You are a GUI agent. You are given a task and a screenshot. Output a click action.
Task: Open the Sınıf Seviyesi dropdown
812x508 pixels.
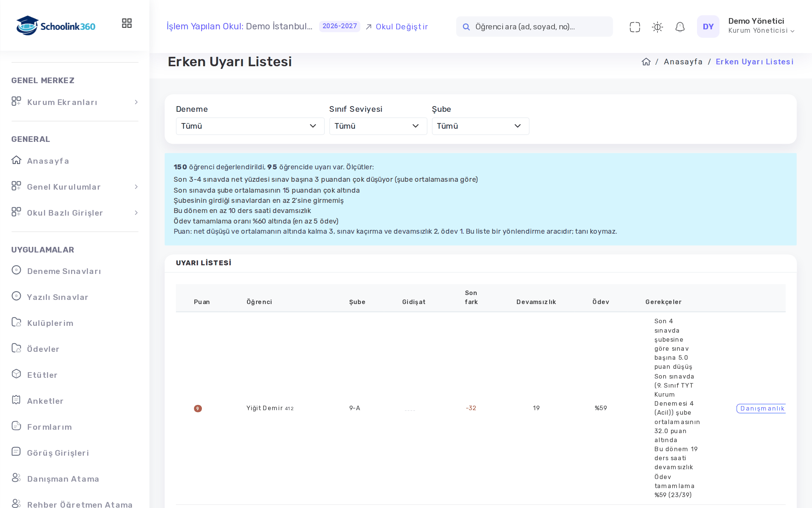click(x=378, y=126)
